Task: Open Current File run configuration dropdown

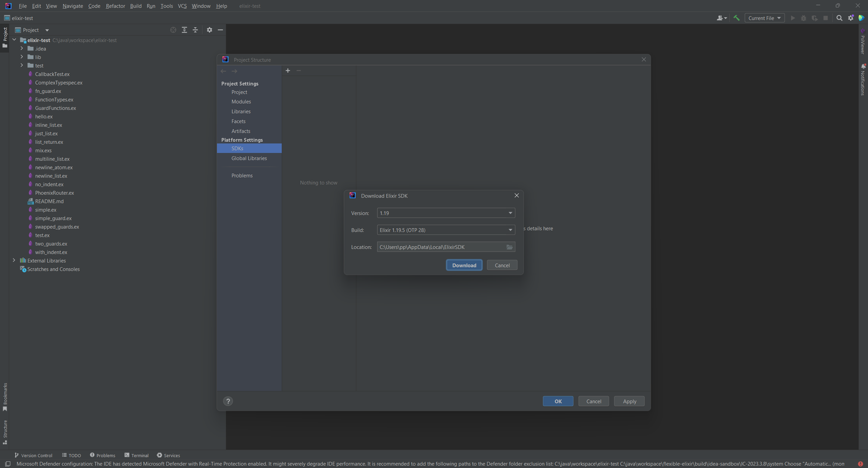Action: [764, 18]
